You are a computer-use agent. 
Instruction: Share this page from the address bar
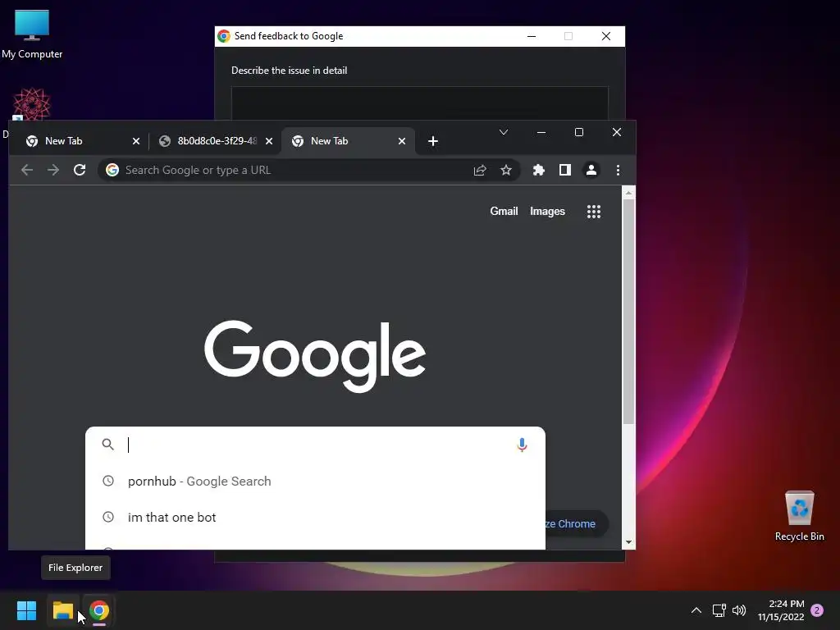click(x=480, y=171)
